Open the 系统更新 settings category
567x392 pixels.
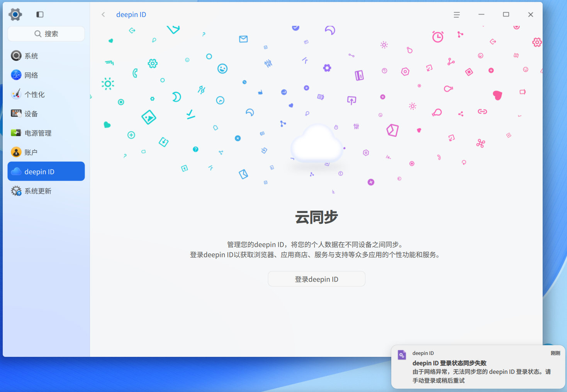(46, 191)
